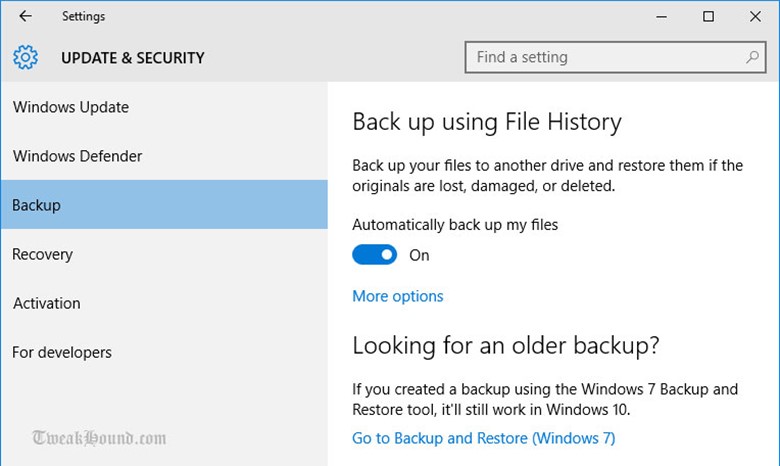Minimize the Settings window
This screenshot has height=466, width=780.
point(661,16)
